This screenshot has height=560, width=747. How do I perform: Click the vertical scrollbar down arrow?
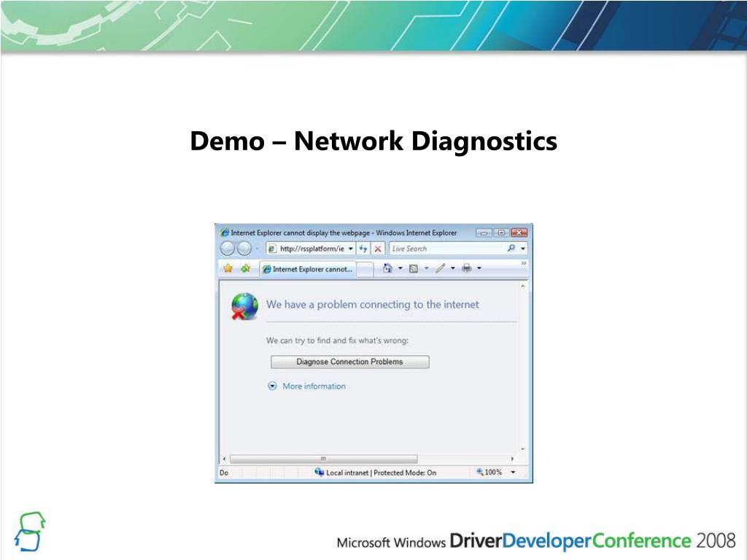click(x=522, y=449)
